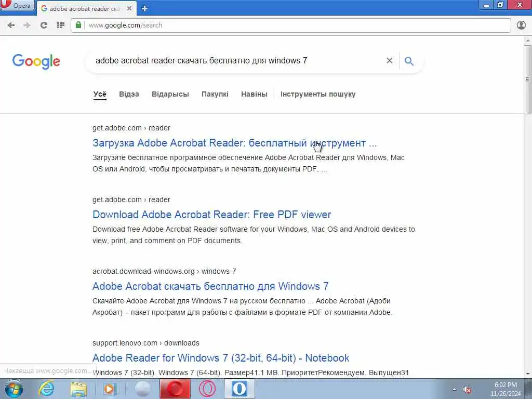532x399 pixels.
Task: Open the red Opera taskbar icon
Action: click(x=175, y=389)
